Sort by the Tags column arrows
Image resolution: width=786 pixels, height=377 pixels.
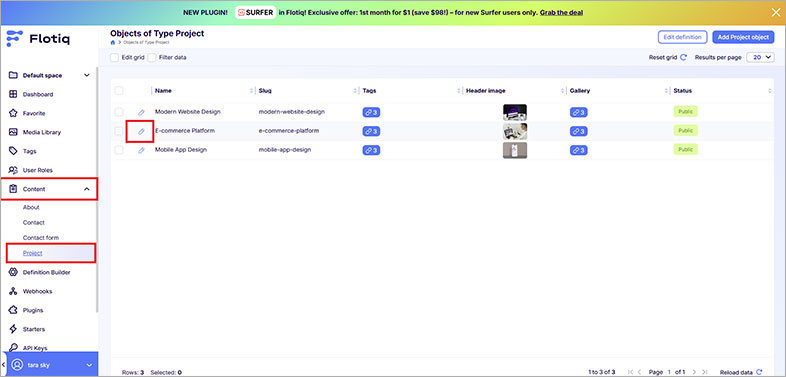[x=459, y=91]
